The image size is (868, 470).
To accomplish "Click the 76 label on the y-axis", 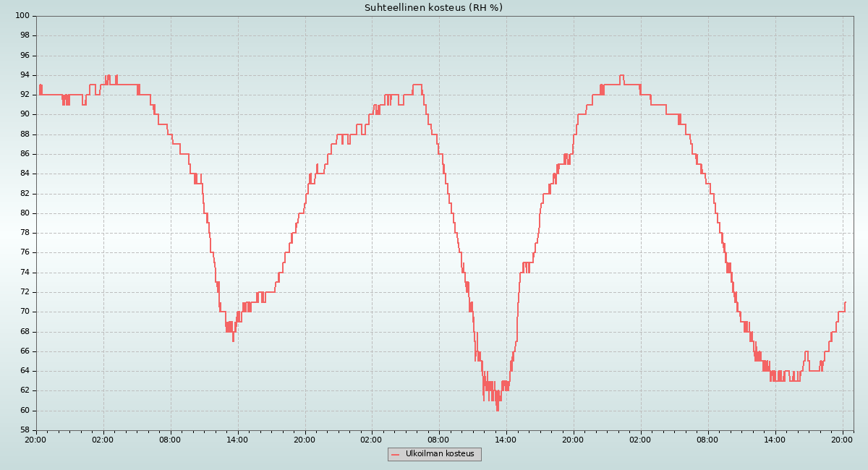I will click(x=24, y=252).
